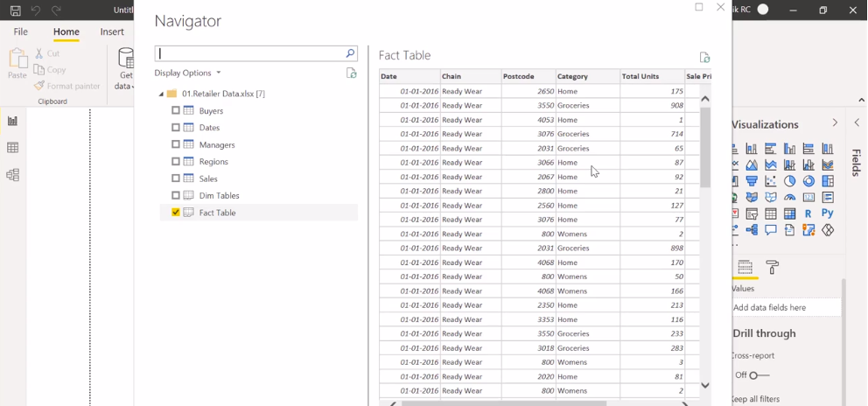Click the Redo arrow in the title bar
Screen dimensions: 868x406
tap(56, 10)
